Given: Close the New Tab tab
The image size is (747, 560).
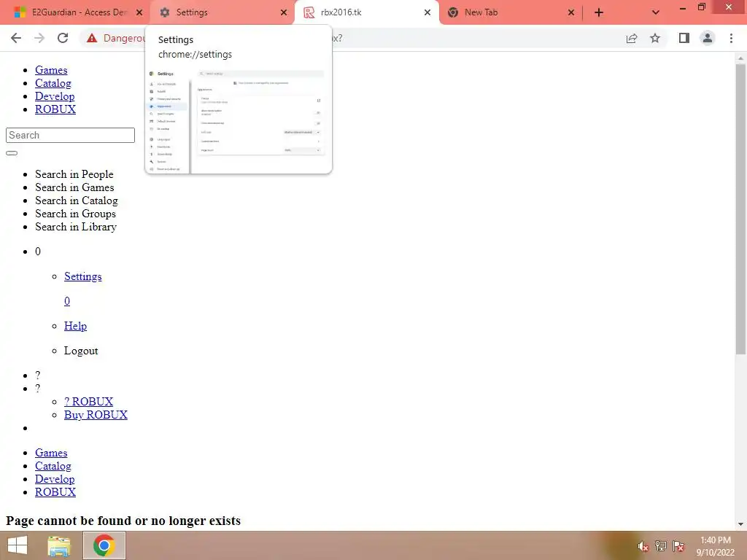Looking at the screenshot, I should pyautogui.click(x=571, y=12).
